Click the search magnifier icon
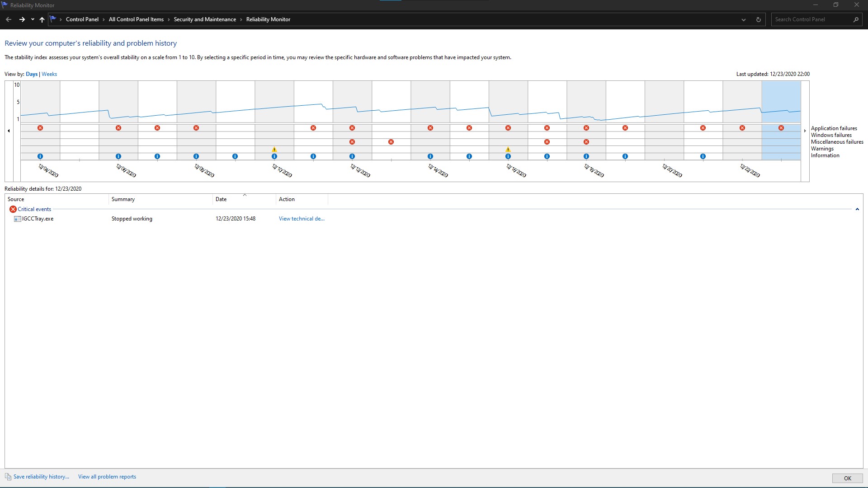 point(856,19)
